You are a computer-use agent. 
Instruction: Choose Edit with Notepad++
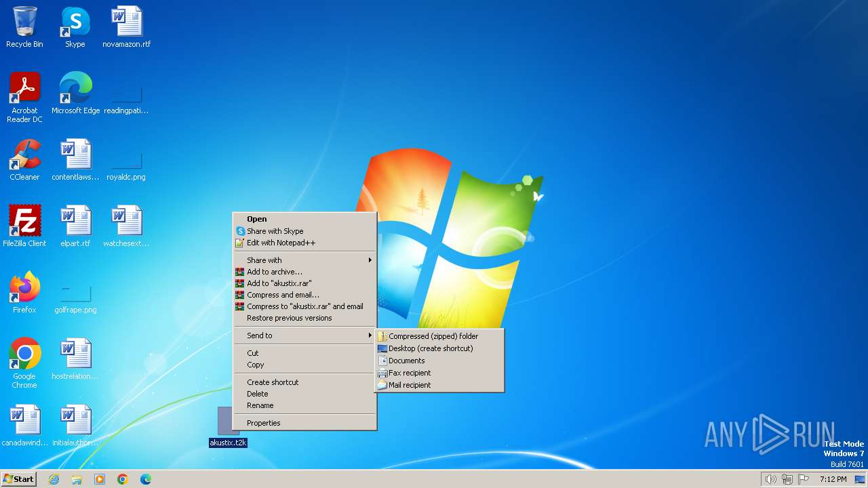click(x=304, y=243)
